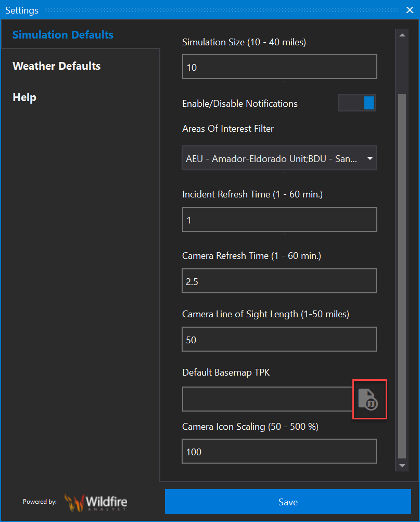This screenshot has height=522, width=420.
Task: Toggle the Enable/Disable Notifications switch
Action: [357, 103]
